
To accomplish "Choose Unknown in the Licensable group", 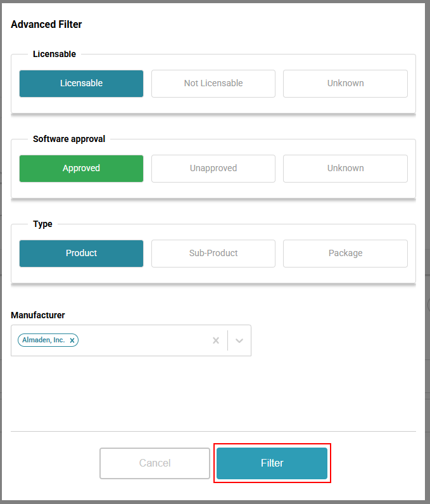I will [x=345, y=83].
